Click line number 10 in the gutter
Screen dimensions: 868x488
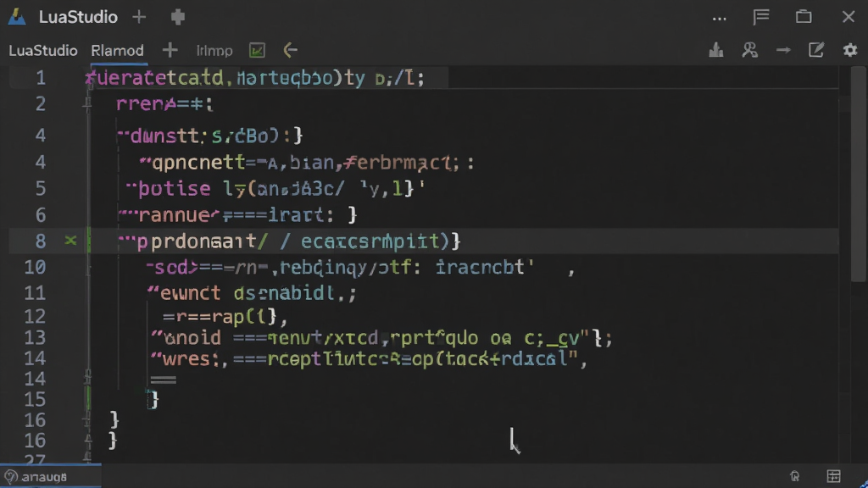(35, 268)
